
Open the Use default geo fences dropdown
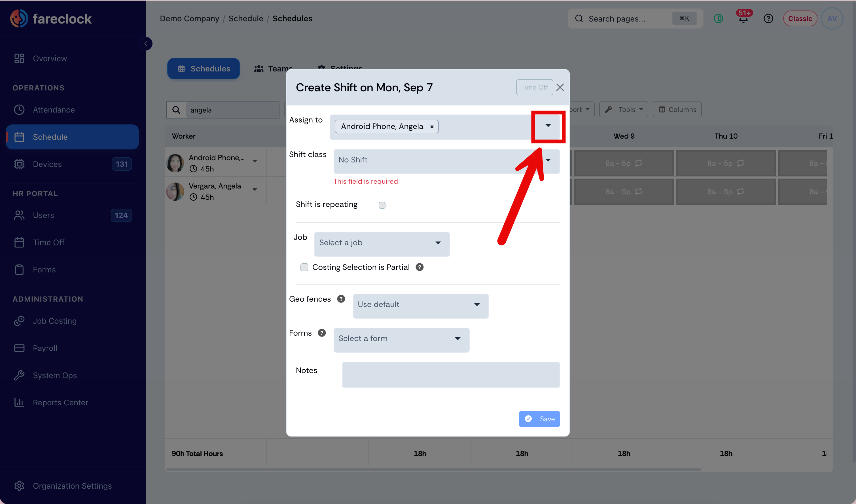(421, 305)
